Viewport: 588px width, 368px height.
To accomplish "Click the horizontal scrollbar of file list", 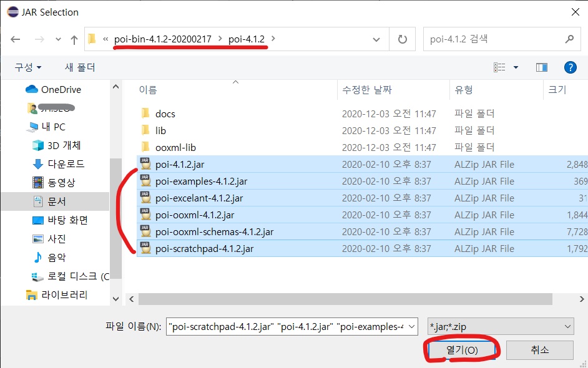I will (x=345, y=299).
